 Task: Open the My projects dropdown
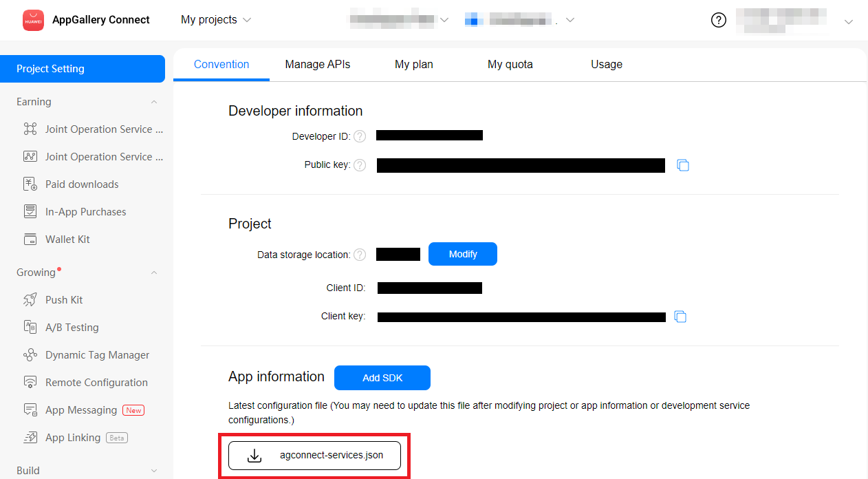pos(215,20)
